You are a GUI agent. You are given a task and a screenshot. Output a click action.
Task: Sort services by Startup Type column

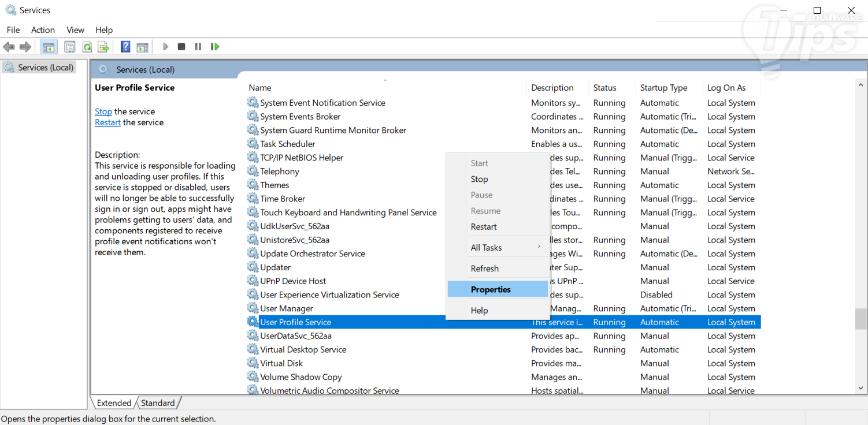pos(663,88)
